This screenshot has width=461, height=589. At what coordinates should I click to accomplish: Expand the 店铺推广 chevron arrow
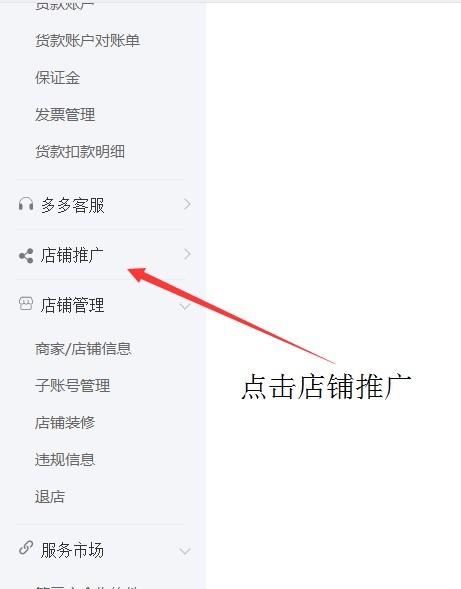(x=187, y=255)
